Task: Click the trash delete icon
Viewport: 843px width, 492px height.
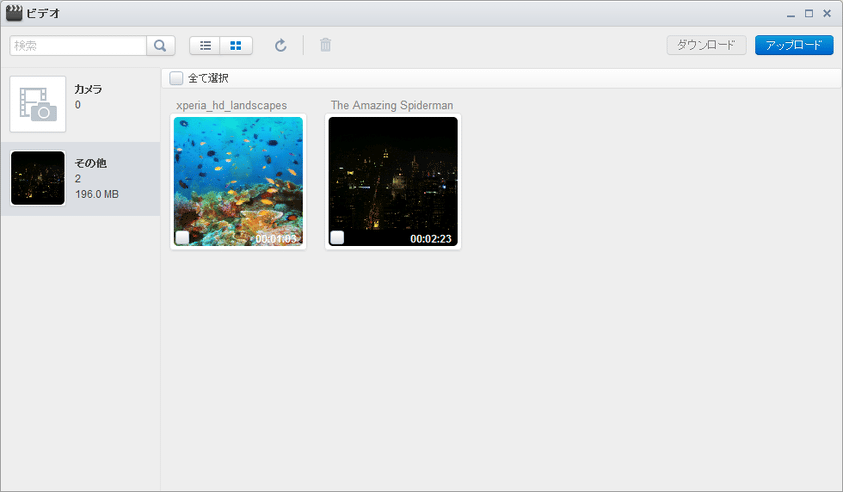Action: pyautogui.click(x=325, y=45)
